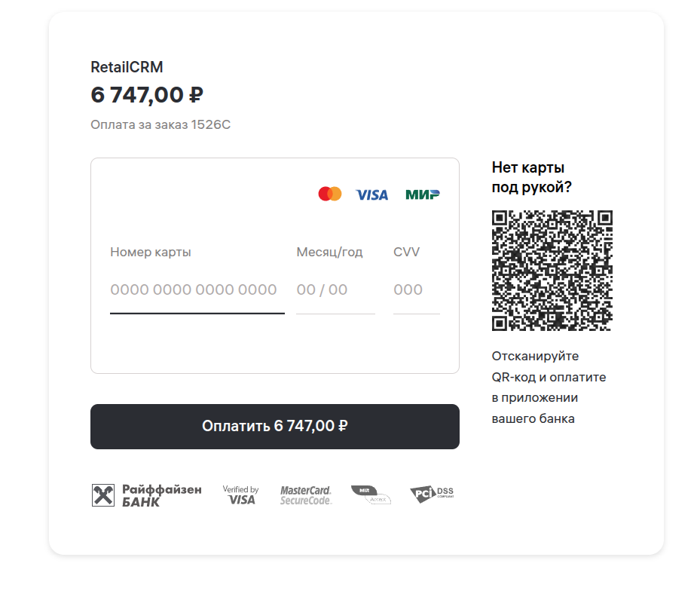This screenshot has width=700, height=591.
Task: Click the Номер карты label
Action: [x=151, y=252]
